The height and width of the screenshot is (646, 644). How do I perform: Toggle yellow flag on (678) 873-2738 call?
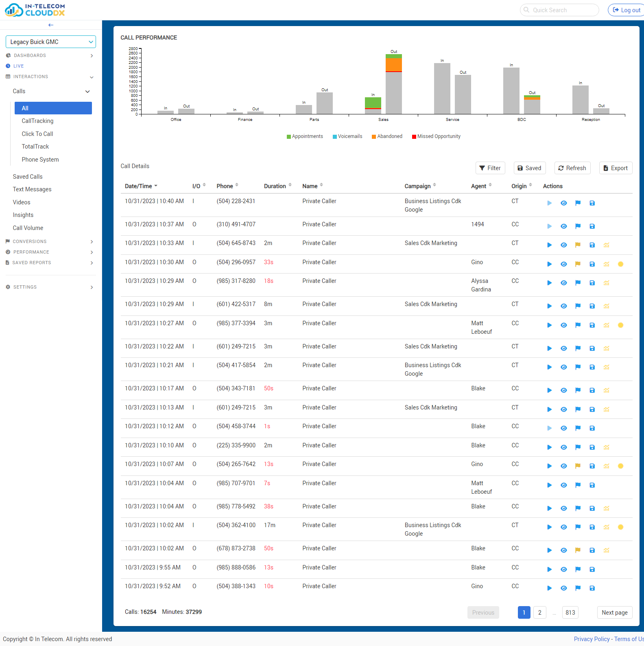(x=578, y=550)
